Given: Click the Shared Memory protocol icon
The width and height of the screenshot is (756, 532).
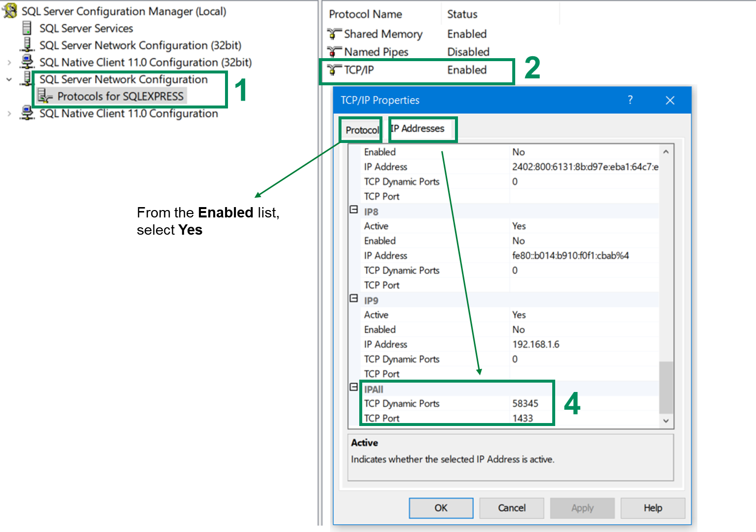Looking at the screenshot, I should (x=335, y=34).
